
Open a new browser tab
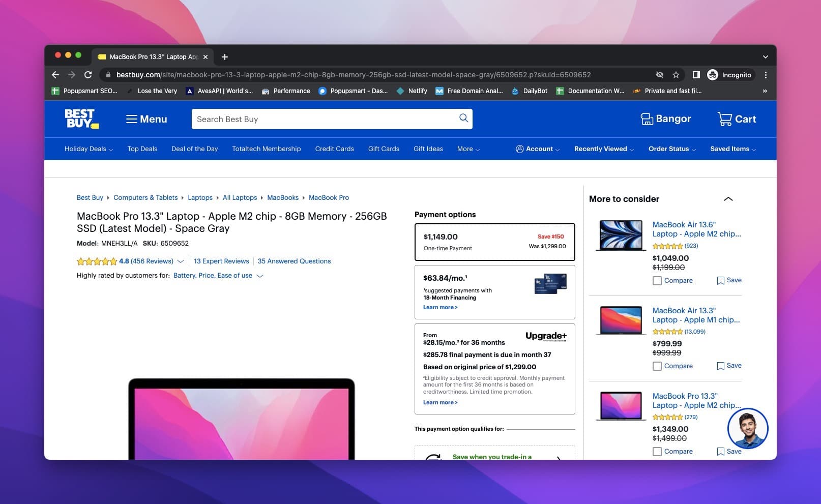(x=225, y=57)
